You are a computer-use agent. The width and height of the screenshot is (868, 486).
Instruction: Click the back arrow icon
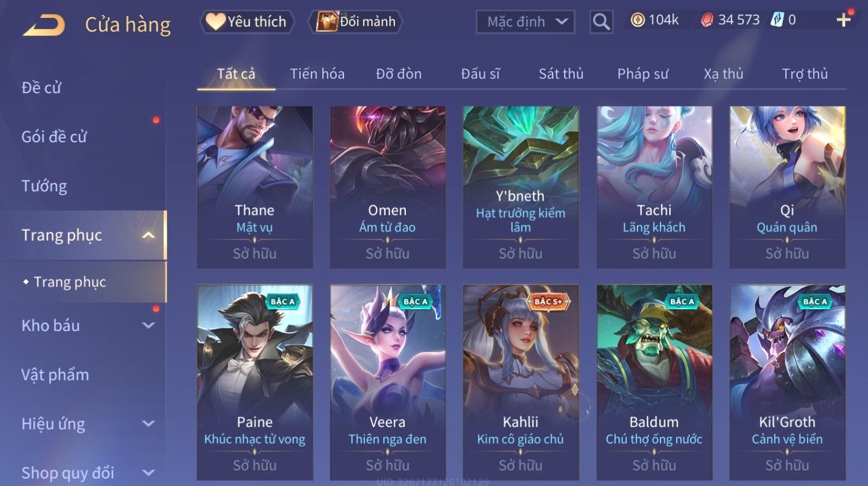click(x=44, y=25)
